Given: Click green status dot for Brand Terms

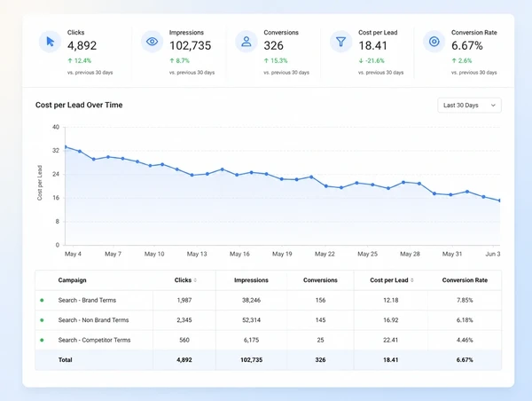Looking at the screenshot, I should pyautogui.click(x=42, y=300).
